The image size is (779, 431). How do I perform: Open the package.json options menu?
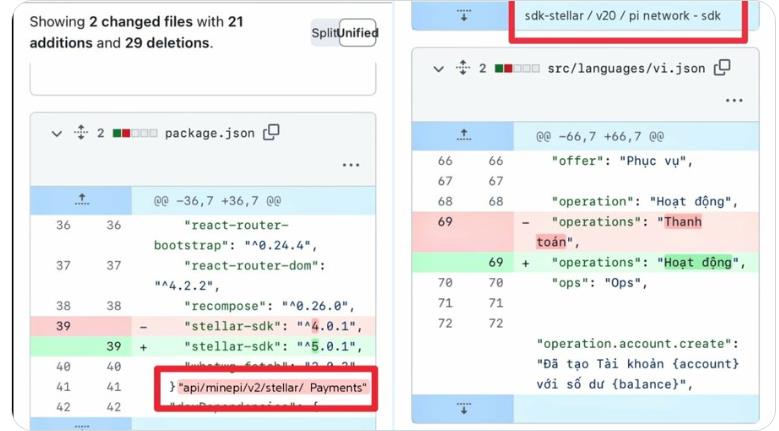[351, 165]
